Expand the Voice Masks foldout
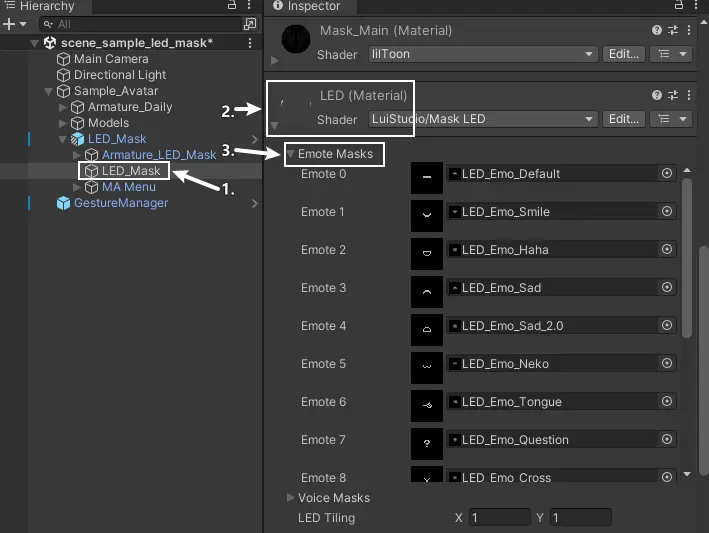This screenshot has width=709, height=533. pyautogui.click(x=290, y=497)
